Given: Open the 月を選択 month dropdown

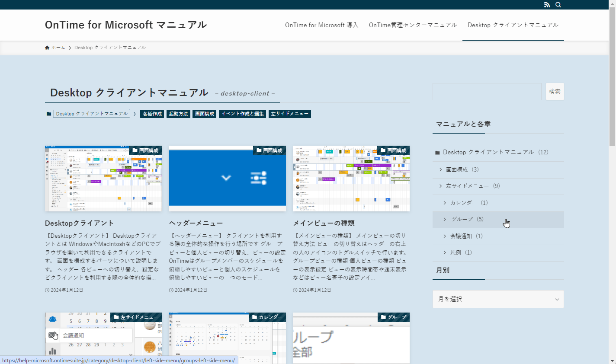Looking at the screenshot, I should click(x=498, y=299).
